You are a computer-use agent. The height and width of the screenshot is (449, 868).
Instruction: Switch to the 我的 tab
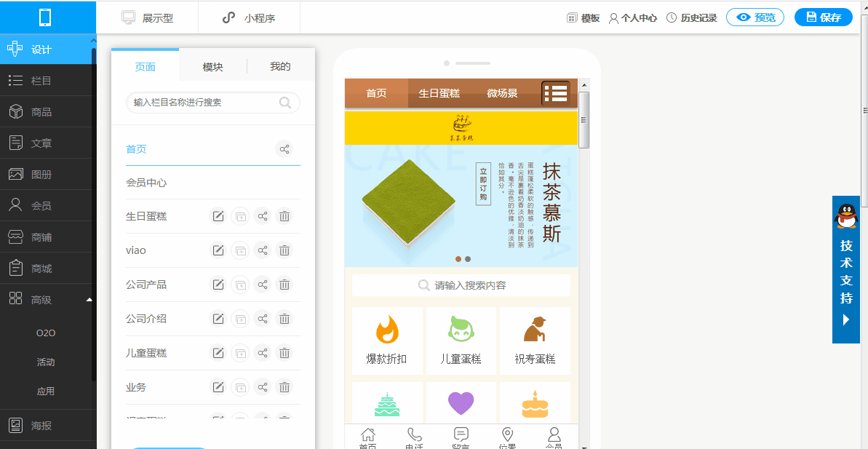click(280, 66)
